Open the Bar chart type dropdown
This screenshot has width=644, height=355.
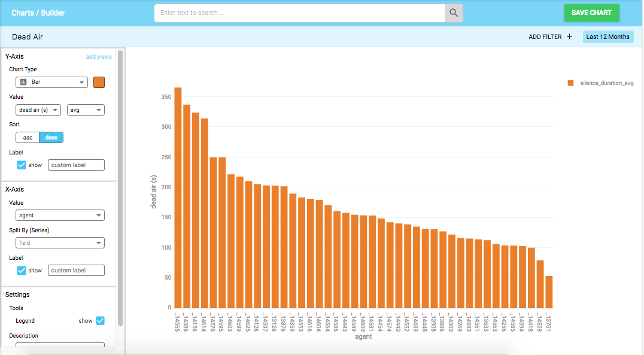point(51,82)
